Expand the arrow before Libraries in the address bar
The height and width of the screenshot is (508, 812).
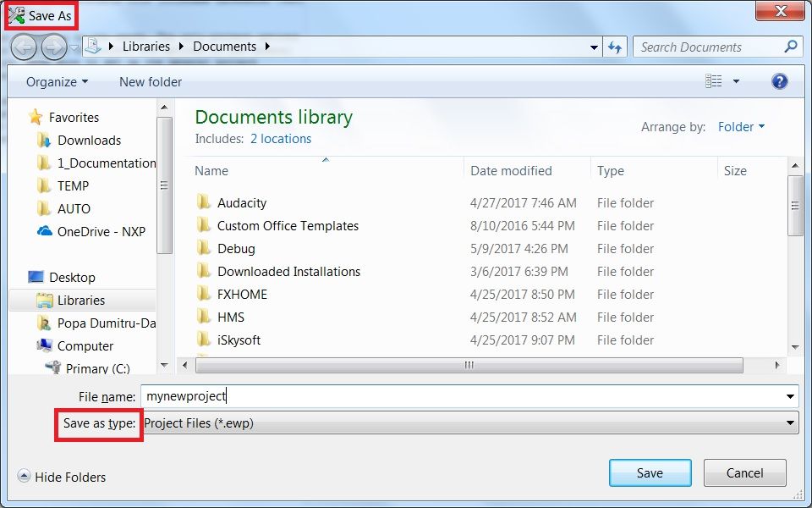pyautogui.click(x=111, y=46)
